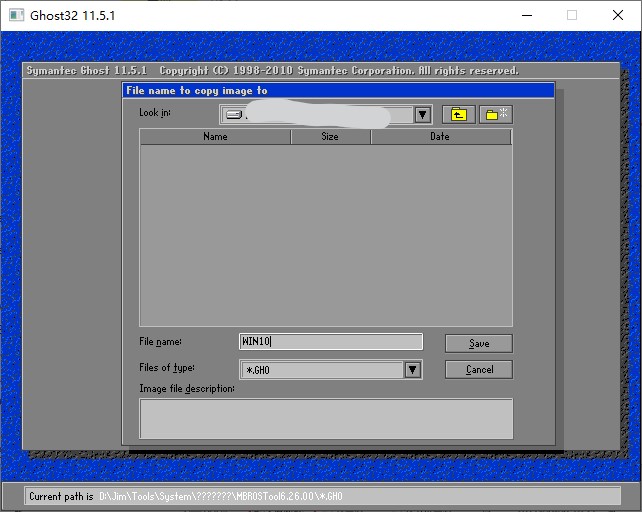Minimize the Ghost32 window
Screen dimensions: 642x512
[x=527, y=16]
